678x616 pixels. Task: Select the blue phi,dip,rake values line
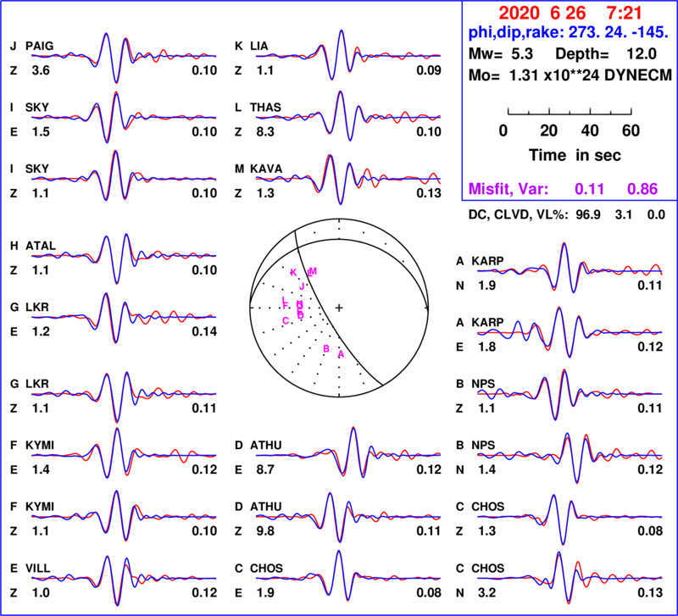(569, 32)
